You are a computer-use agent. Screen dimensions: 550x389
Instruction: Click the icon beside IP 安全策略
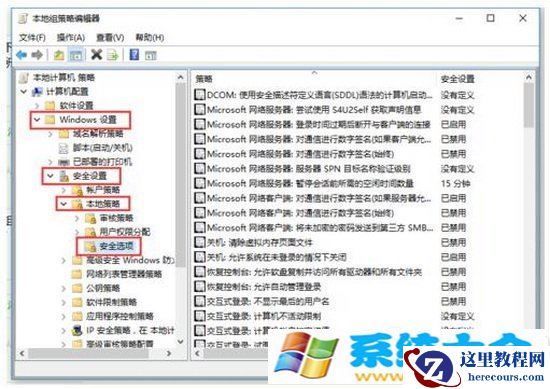77,330
